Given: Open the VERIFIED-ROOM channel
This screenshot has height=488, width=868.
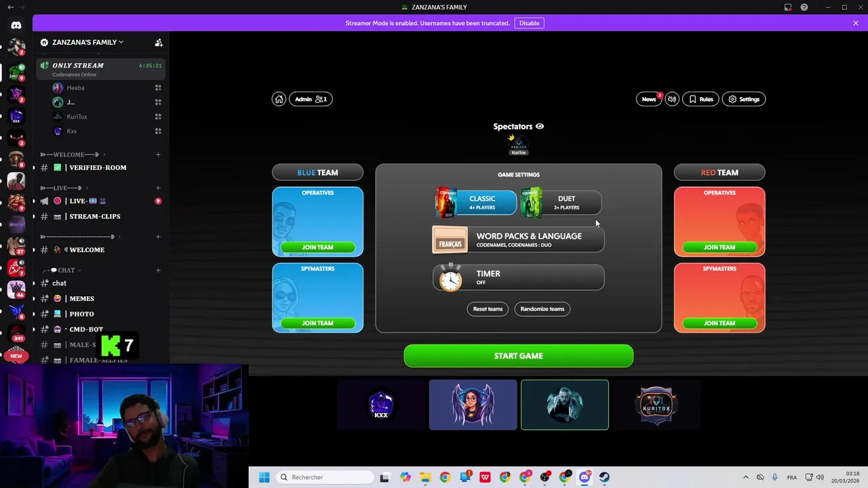Looking at the screenshot, I should (x=101, y=167).
